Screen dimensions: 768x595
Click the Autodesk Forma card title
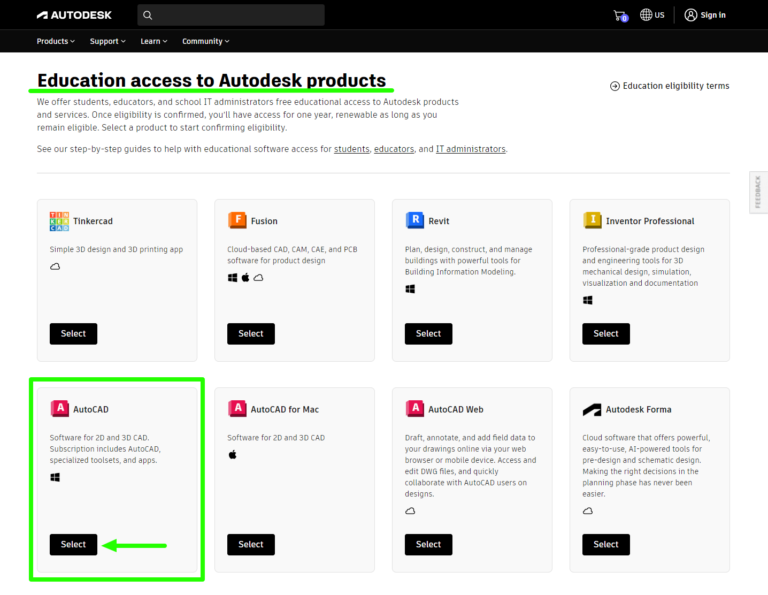coord(639,409)
